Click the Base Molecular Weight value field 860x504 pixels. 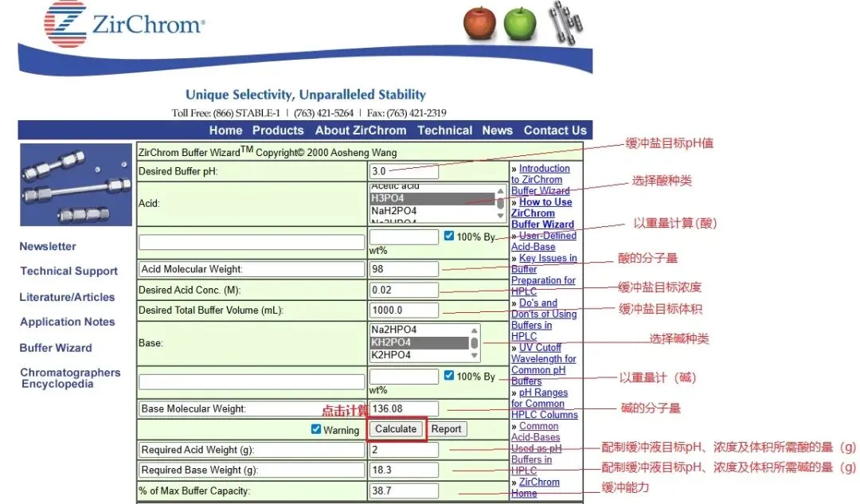pos(404,408)
